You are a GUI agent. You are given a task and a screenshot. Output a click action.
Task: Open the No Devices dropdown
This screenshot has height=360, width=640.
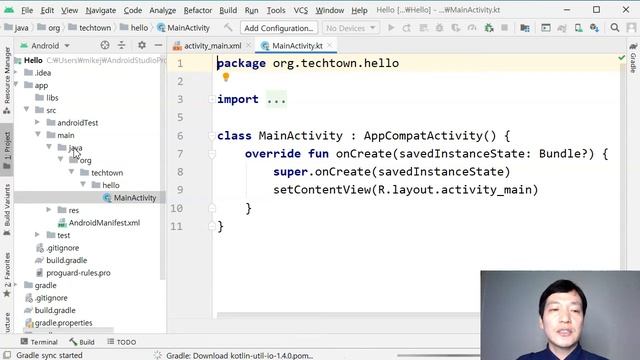[351, 28]
